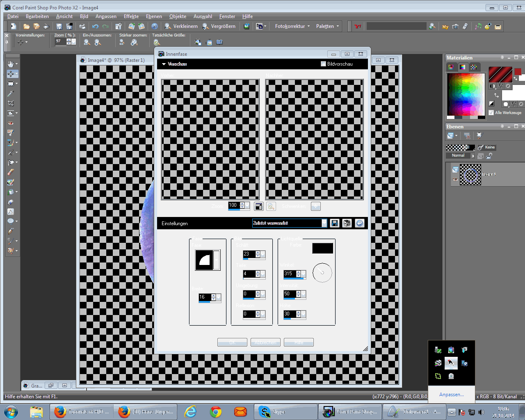Screen dimensions: 525x420
Task: Select the Crop tool in tool palette
Action: (x=11, y=103)
